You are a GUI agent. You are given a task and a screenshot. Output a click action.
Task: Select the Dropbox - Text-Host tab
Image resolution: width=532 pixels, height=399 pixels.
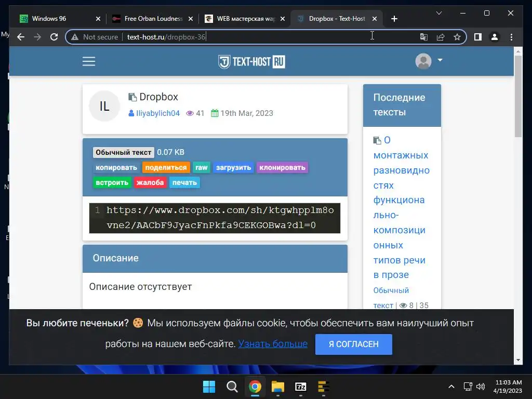(337, 19)
